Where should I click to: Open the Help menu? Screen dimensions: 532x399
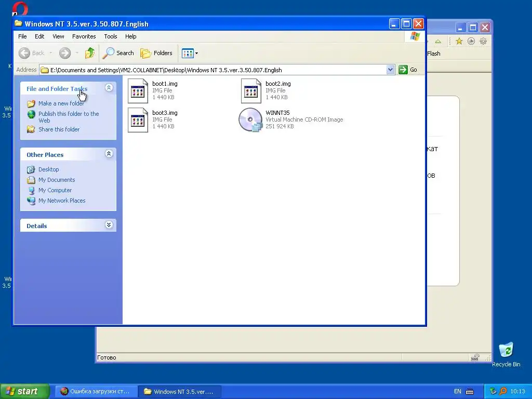(x=130, y=36)
